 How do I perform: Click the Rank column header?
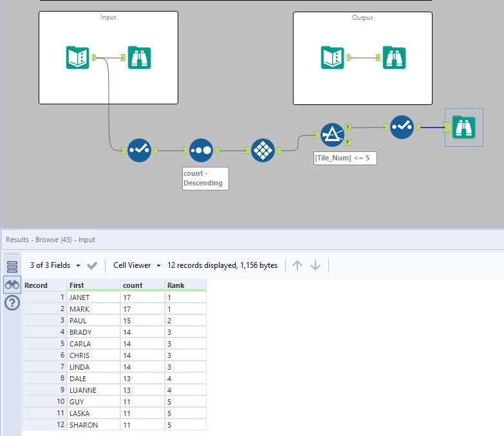pyautogui.click(x=185, y=285)
